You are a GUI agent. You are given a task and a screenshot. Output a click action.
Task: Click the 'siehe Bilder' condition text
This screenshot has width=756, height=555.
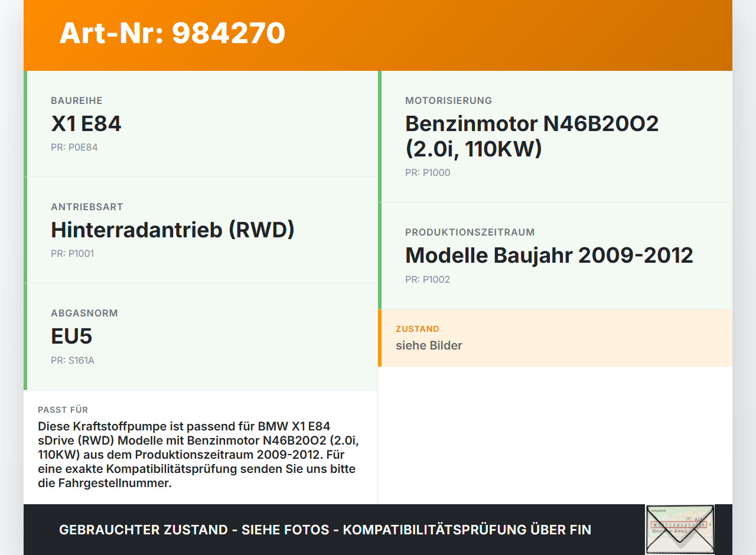[x=429, y=345]
